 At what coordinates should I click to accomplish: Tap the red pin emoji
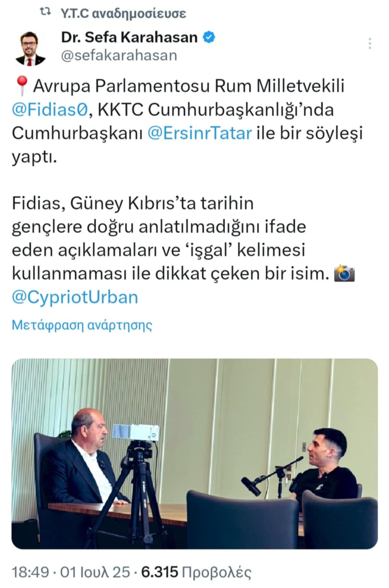[x=22, y=86]
